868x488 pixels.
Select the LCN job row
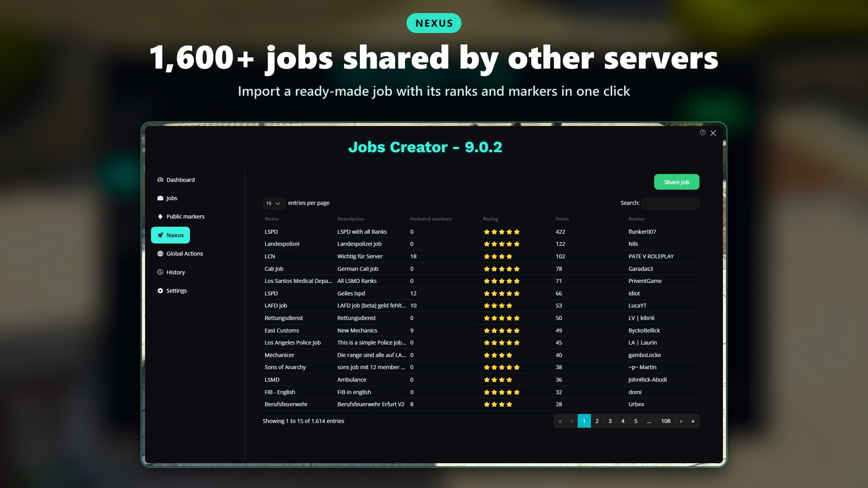click(x=481, y=256)
